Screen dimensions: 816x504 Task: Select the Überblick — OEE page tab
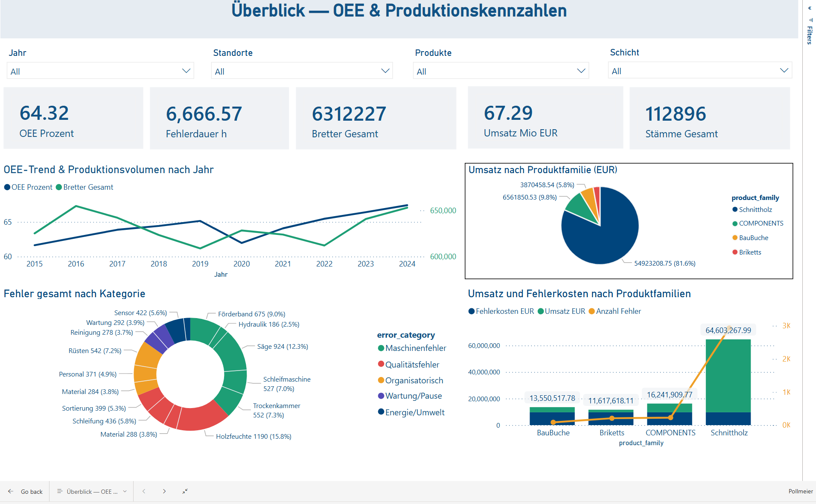(92, 491)
